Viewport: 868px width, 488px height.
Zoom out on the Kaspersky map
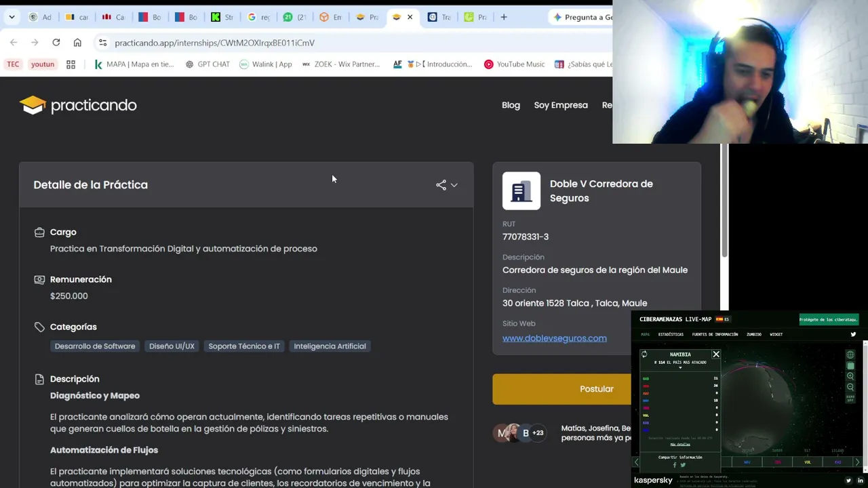coord(850,387)
